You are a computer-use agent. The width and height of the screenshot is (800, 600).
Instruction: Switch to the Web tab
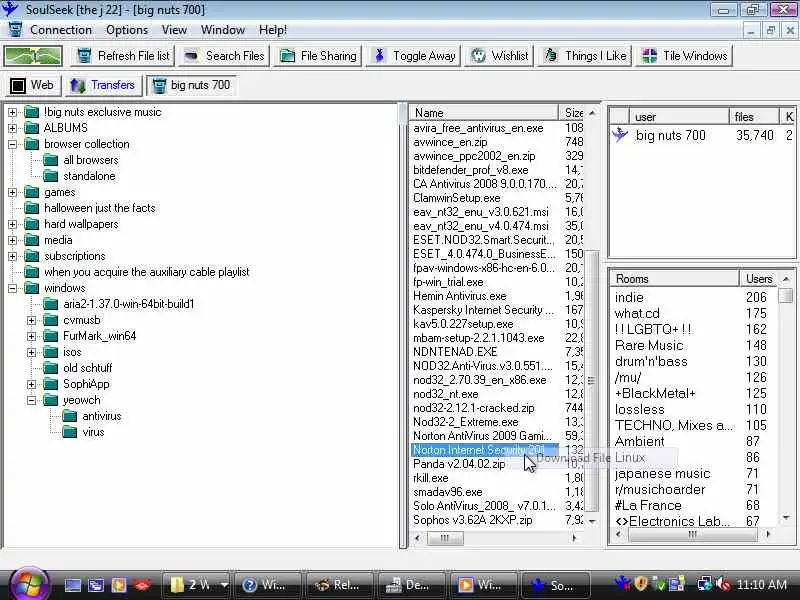(x=33, y=85)
